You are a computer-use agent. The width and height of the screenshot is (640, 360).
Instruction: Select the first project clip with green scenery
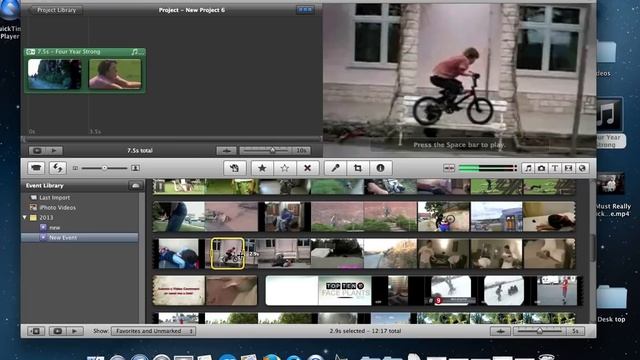pos(54,73)
